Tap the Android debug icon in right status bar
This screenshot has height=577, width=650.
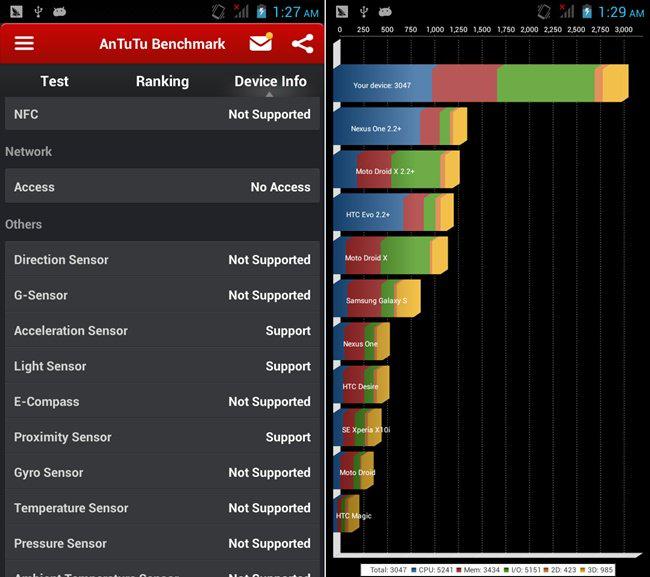pyautogui.click(x=385, y=12)
